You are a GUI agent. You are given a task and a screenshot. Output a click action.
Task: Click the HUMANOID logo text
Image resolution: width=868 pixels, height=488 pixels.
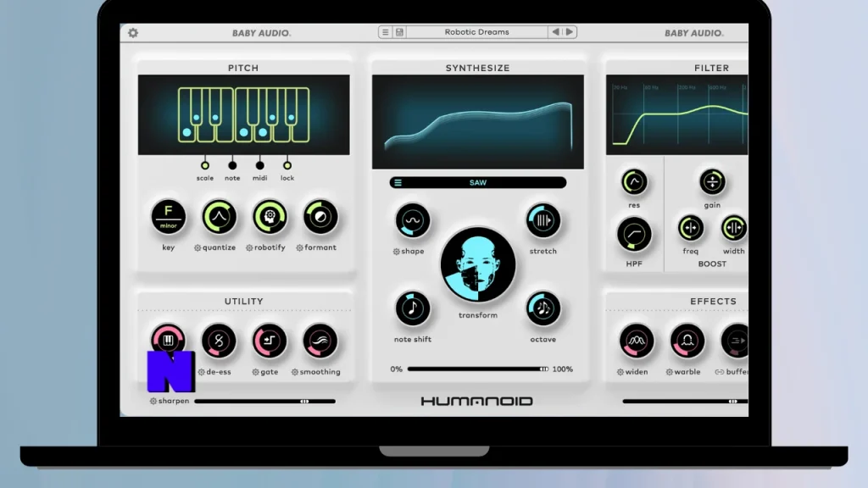tap(477, 401)
